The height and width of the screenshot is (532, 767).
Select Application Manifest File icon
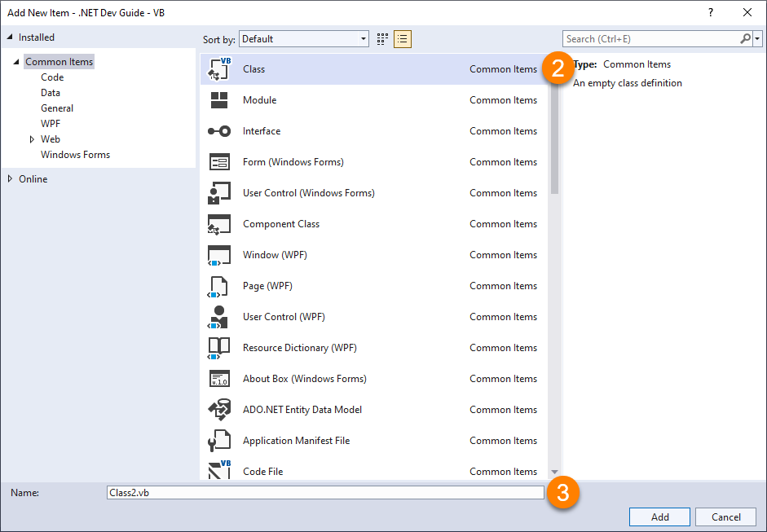[x=218, y=441]
